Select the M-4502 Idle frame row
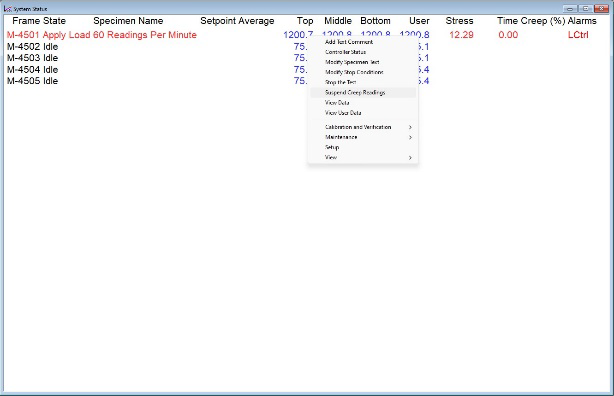The image size is (614, 396). 33,47
